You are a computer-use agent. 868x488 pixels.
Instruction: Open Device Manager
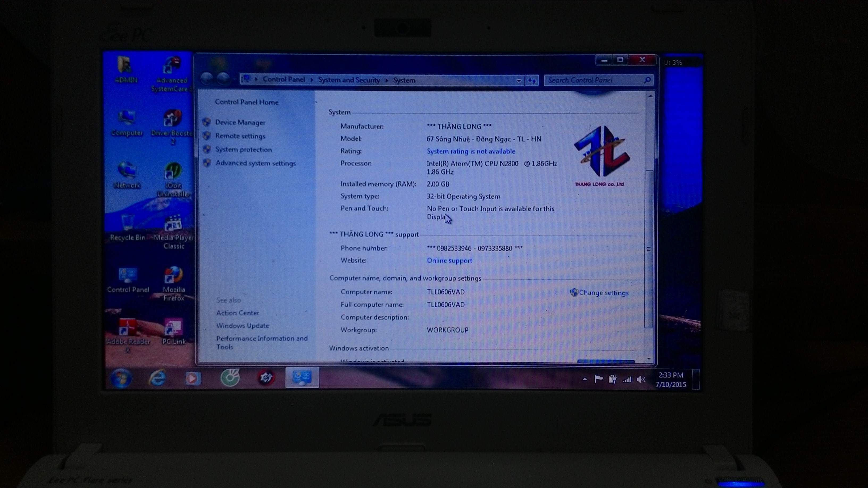[240, 122]
